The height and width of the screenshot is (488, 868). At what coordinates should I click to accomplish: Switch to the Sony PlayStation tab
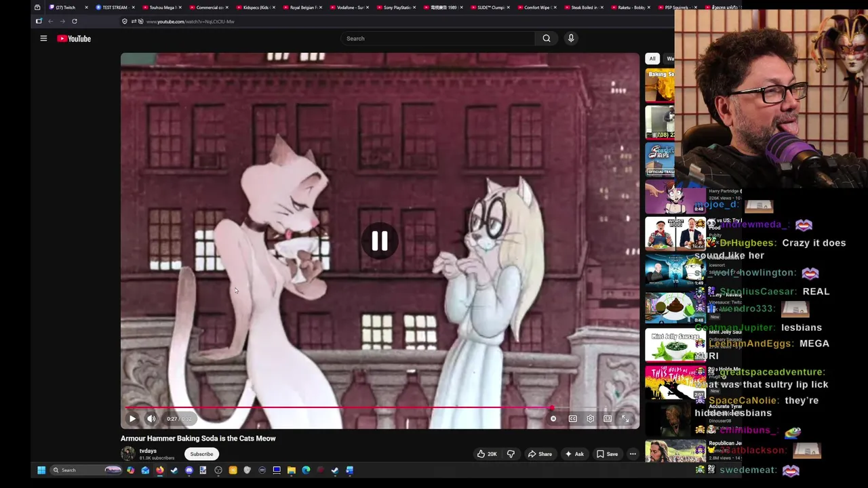tap(397, 7)
